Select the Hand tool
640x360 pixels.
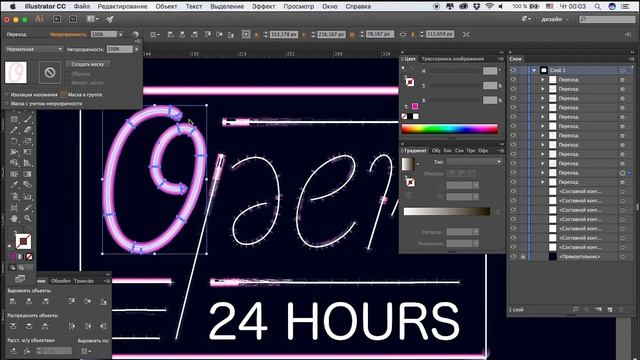tap(14, 219)
